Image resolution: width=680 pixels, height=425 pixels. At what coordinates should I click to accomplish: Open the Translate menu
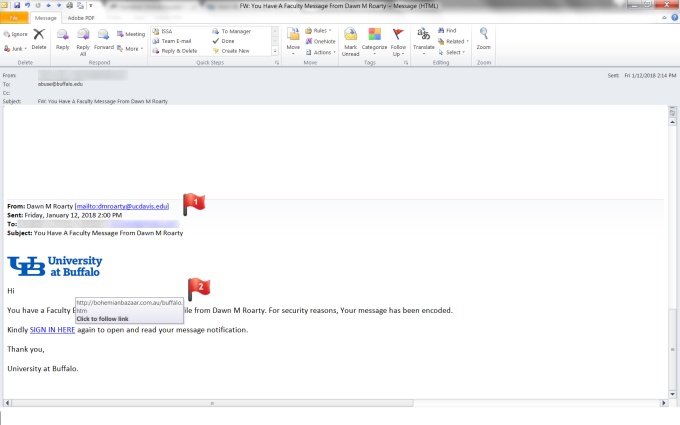423,42
